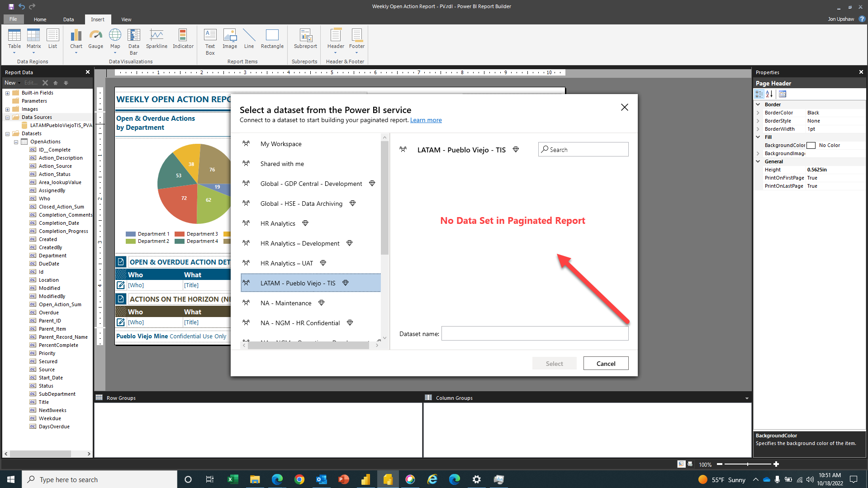Collapse the Data Sources folder
The image size is (868, 488).
click(x=7, y=118)
